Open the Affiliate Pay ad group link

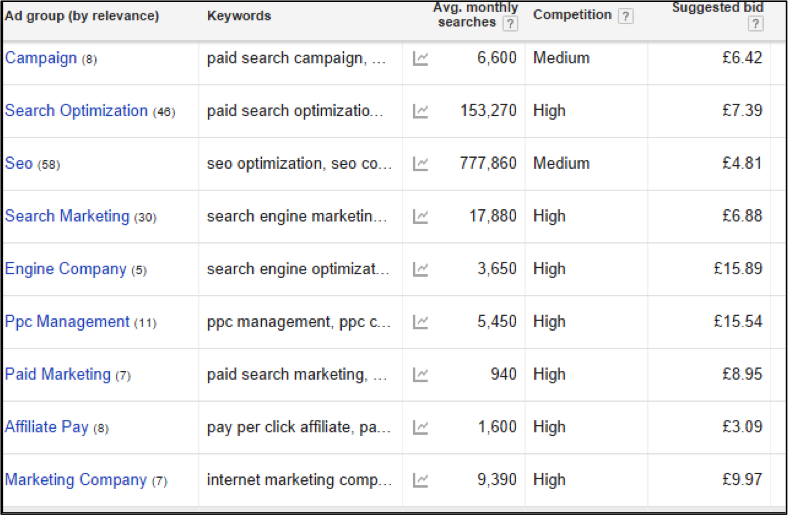point(46,427)
